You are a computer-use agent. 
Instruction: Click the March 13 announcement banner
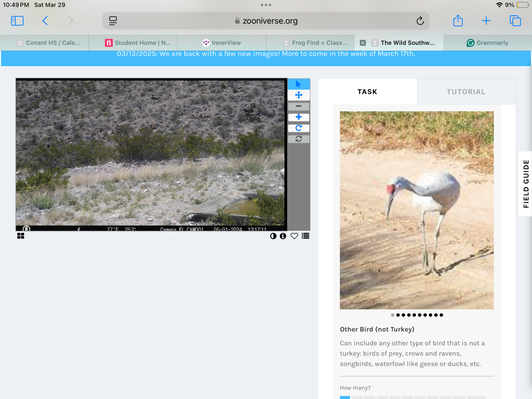pos(266,58)
